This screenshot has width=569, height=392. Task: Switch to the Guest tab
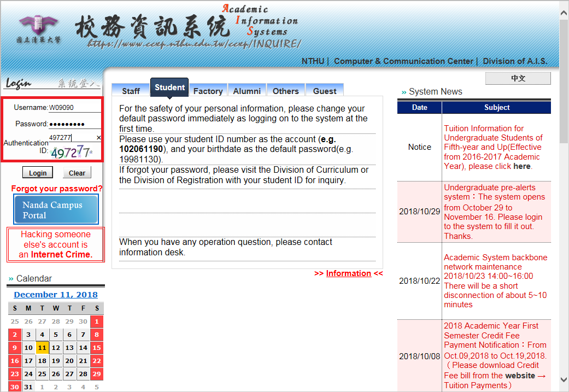(x=325, y=91)
